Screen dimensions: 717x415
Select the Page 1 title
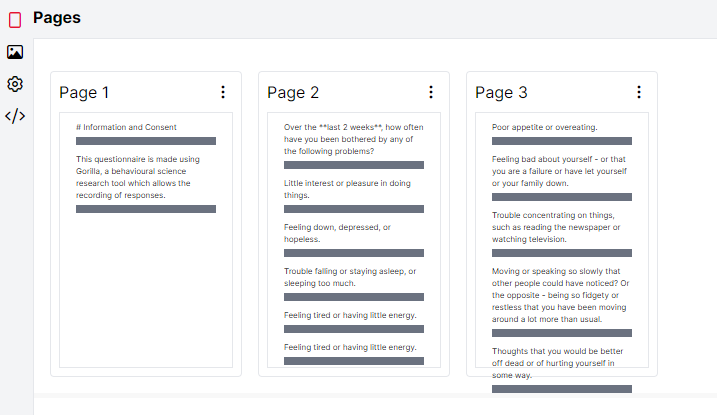[x=84, y=93]
